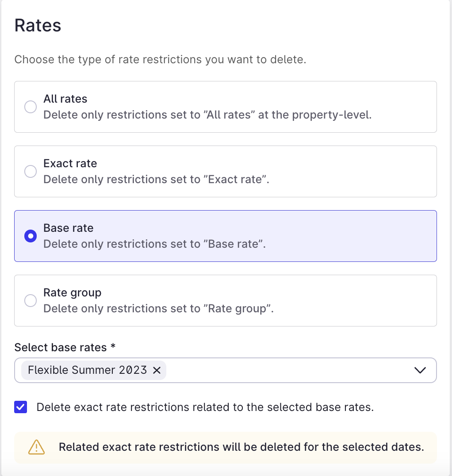This screenshot has width=452, height=476.
Task: Click the All rates option title
Action: coord(65,99)
